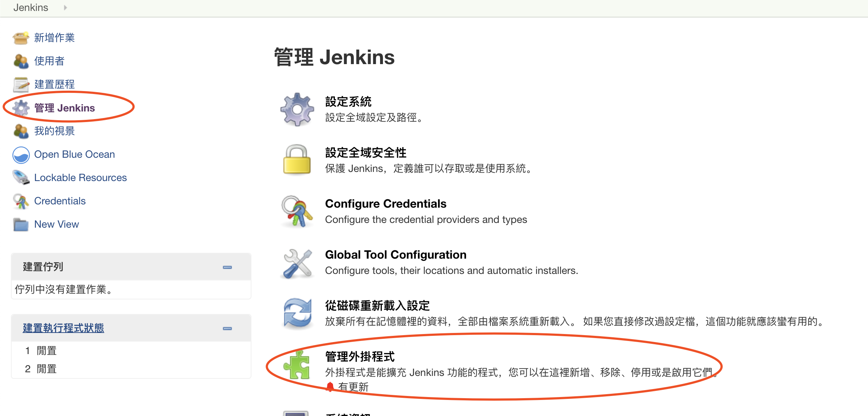Click the red bell 有更新 notification icon

pos(330,387)
